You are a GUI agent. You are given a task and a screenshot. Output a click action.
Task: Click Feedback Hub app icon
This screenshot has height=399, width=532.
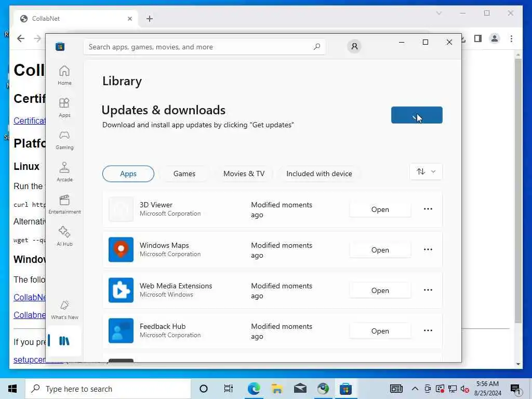coord(121,330)
